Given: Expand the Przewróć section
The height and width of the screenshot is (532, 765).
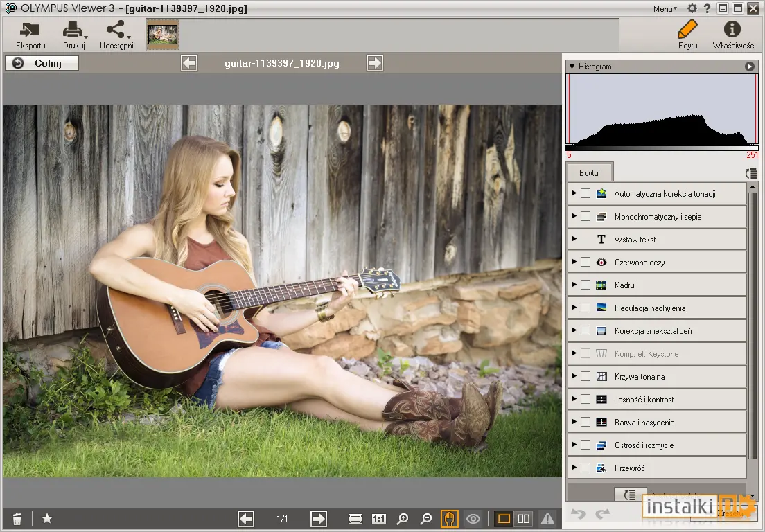Looking at the screenshot, I should [x=574, y=468].
